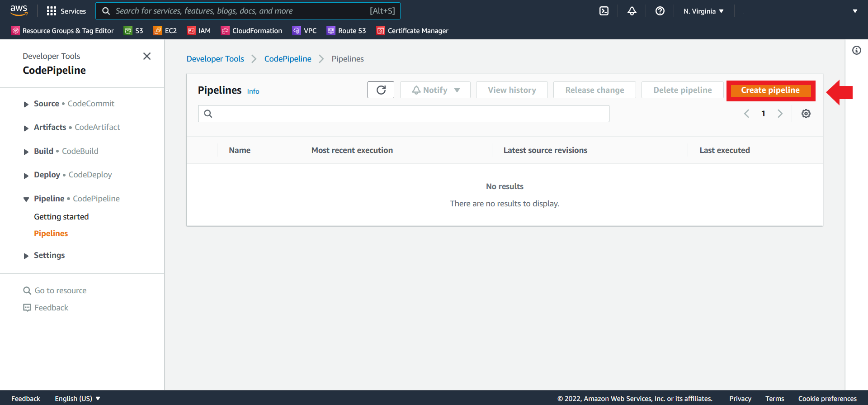Image resolution: width=868 pixels, height=405 pixels.
Task: Open the VPC service shortcut
Action: point(305,30)
